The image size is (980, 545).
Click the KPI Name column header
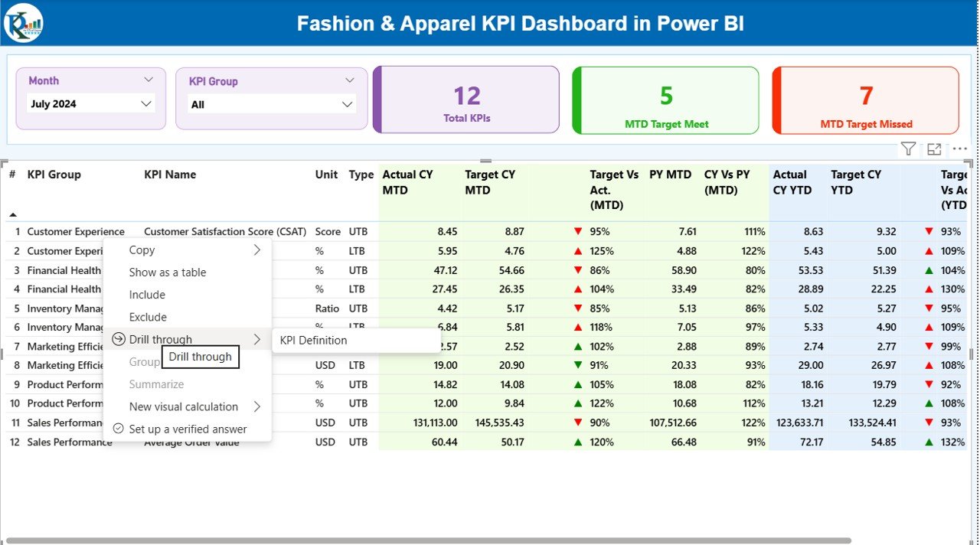pos(170,175)
